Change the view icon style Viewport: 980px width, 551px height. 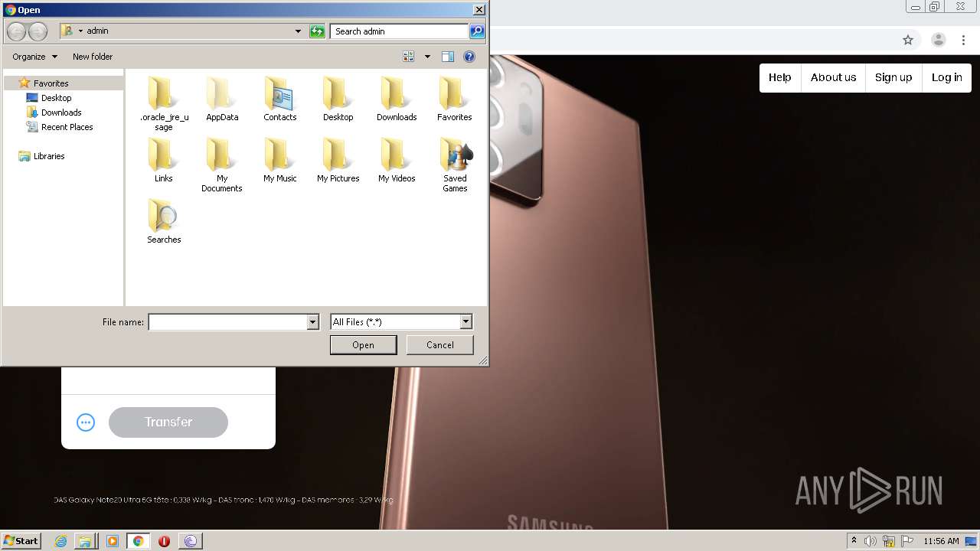coord(409,57)
